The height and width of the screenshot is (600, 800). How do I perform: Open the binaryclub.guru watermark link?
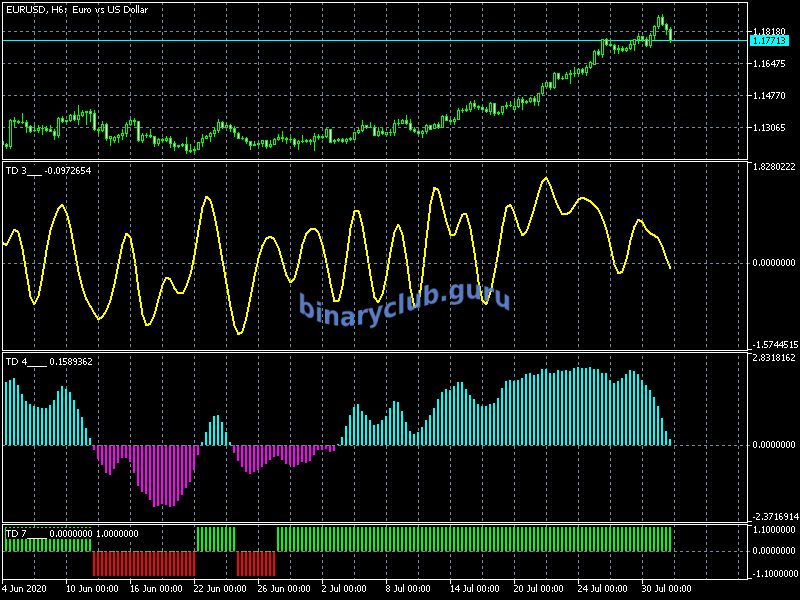point(404,300)
